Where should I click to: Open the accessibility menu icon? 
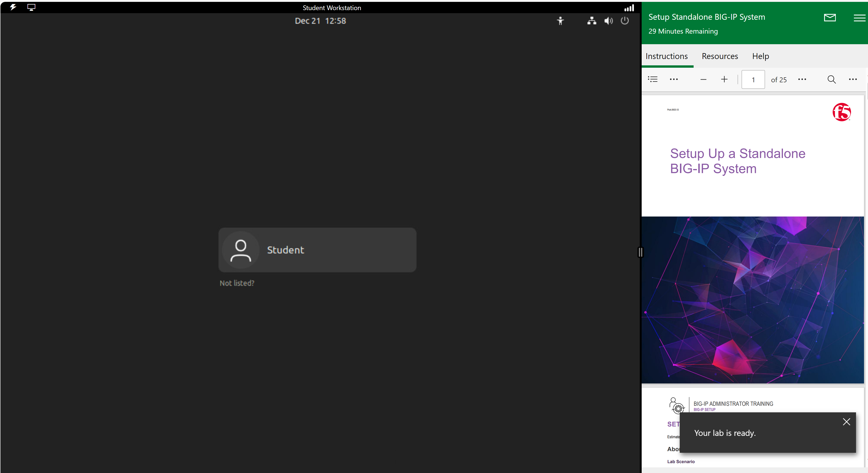(x=560, y=21)
